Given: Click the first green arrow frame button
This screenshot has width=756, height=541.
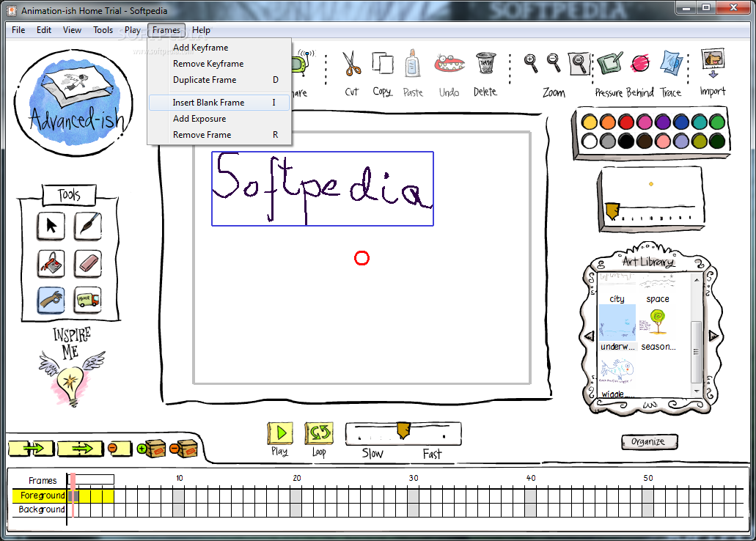Looking at the screenshot, I should 32,449.
